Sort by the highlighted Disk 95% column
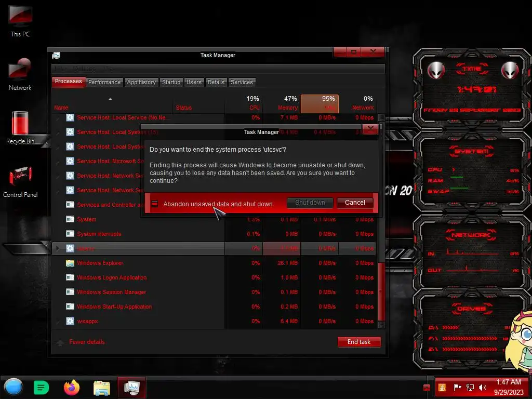 [x=320, y=103]
